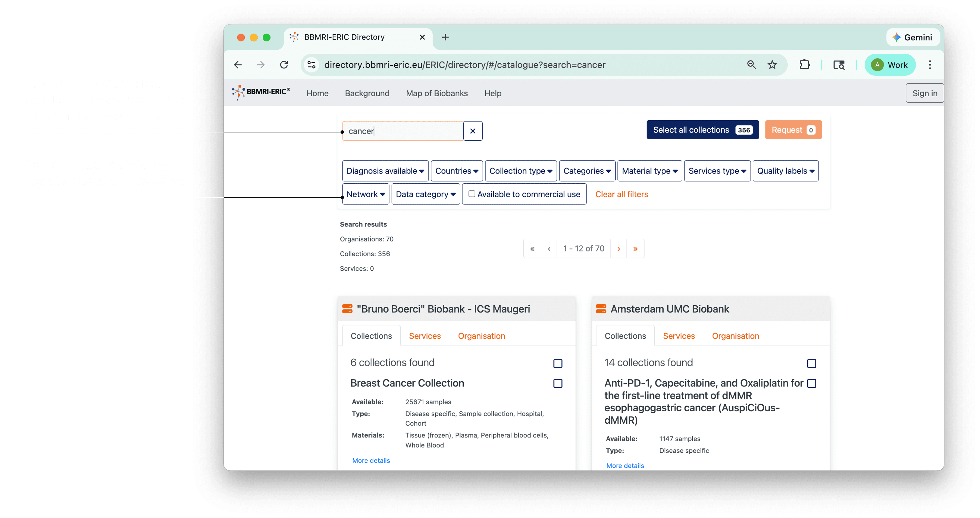Clear search text with the X button
980x518 pixels.
coord(473,131)
